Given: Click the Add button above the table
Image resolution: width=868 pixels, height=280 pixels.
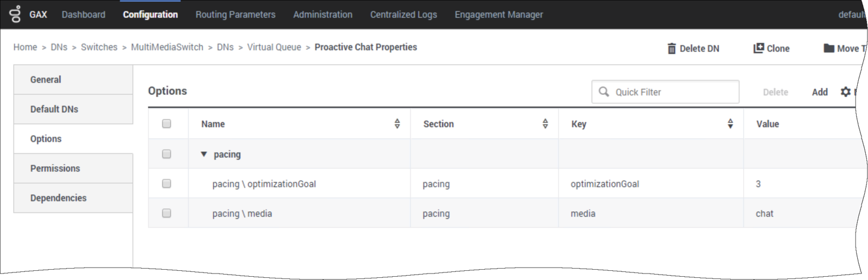Looking at the screenshot, I should coord(820,92).
